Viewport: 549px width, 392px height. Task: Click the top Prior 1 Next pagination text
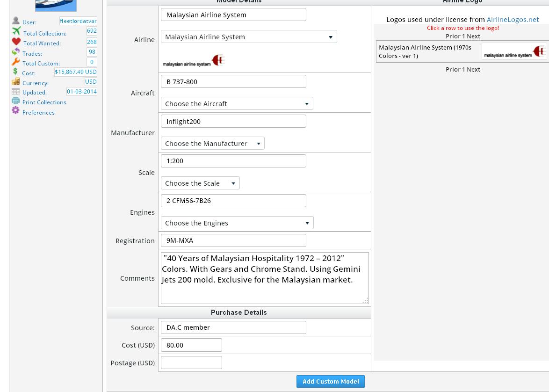click(462, 36)
